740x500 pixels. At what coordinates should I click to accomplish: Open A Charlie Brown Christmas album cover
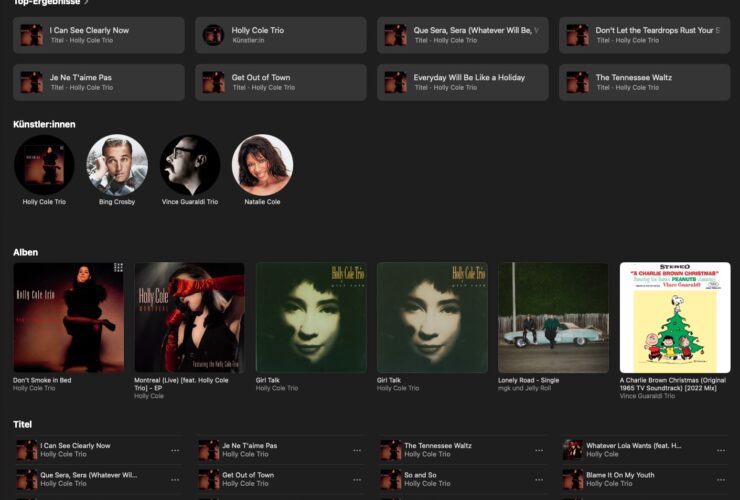(674, 317)
